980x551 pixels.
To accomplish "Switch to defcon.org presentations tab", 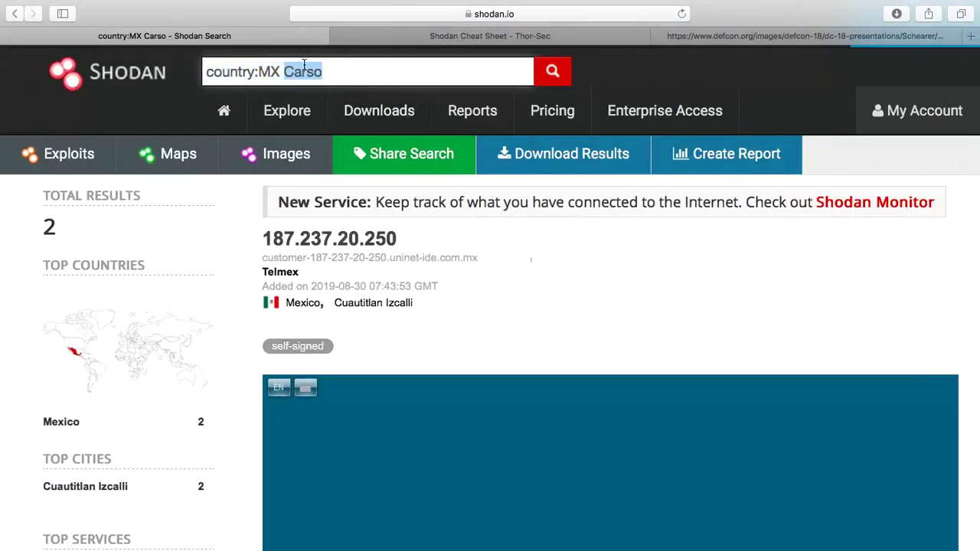I will point(805,36).
